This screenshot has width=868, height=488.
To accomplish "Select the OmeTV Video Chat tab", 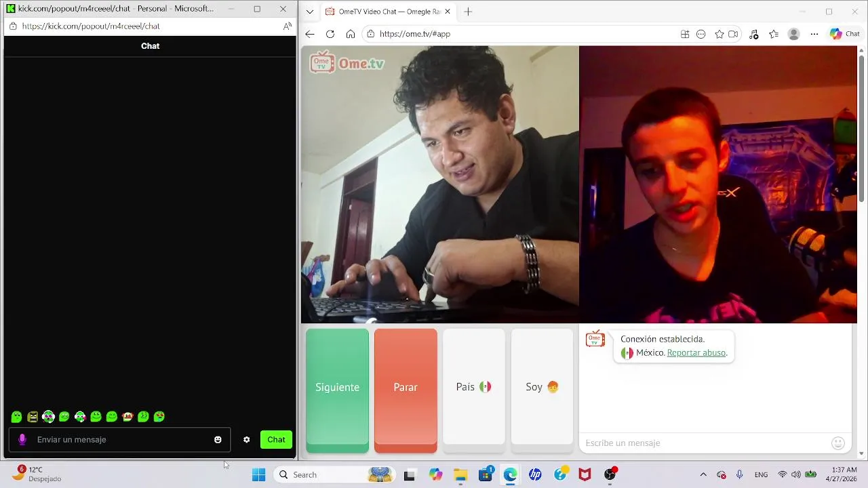I will coord(389,12).
